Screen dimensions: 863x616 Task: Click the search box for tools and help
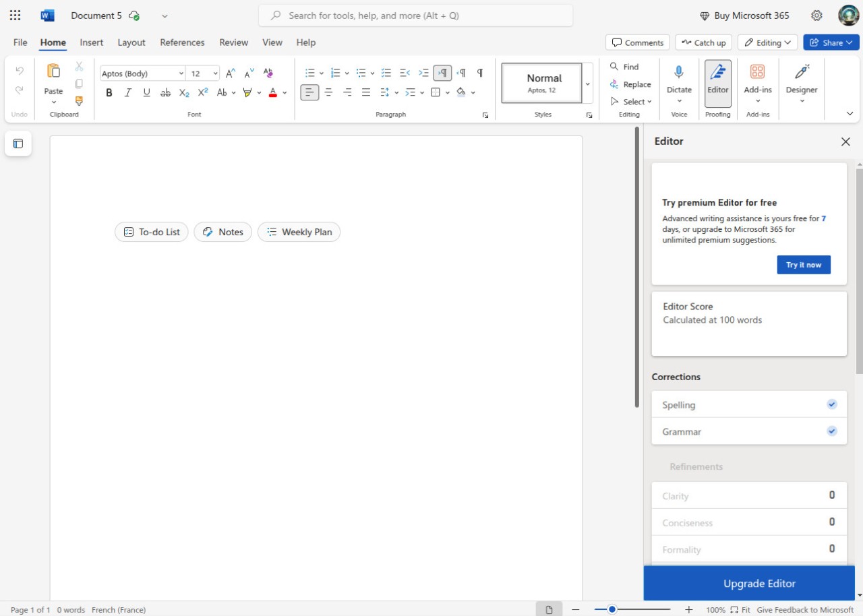(x=415, y=16)
